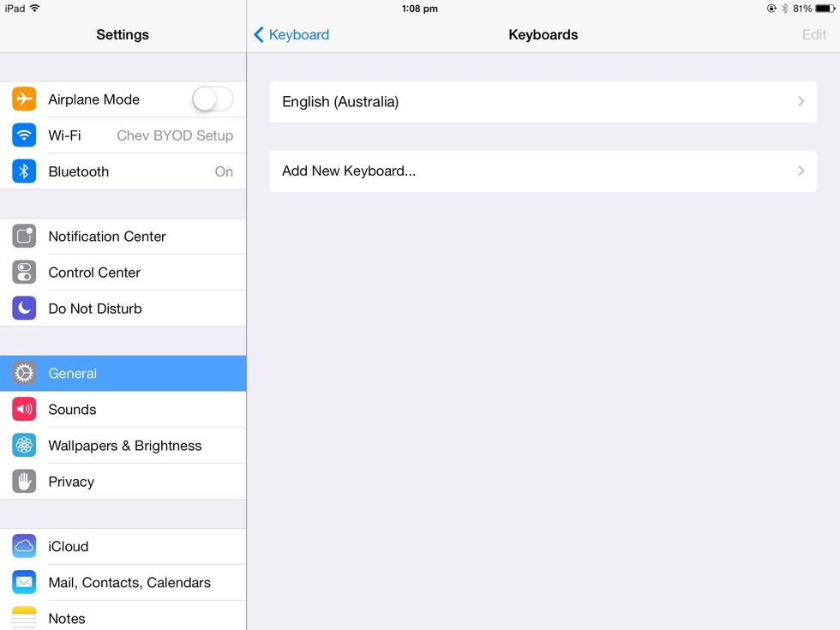Tap the Keyboard back button
The height and width of the screenshot is (630, 840).
point(291,34)
